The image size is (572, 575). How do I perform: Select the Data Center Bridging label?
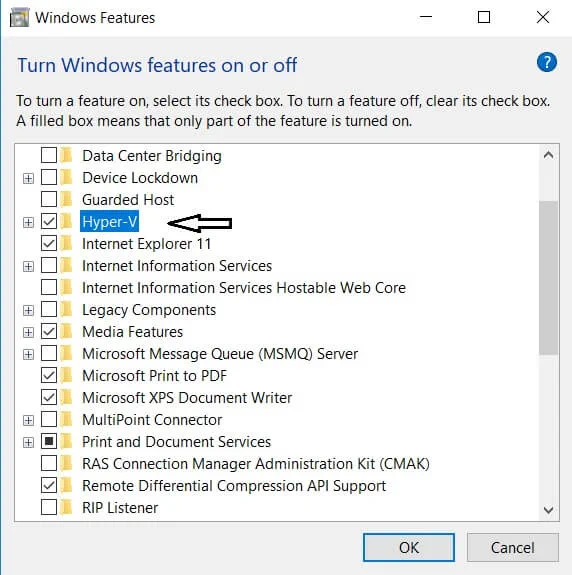coord(152,156)
